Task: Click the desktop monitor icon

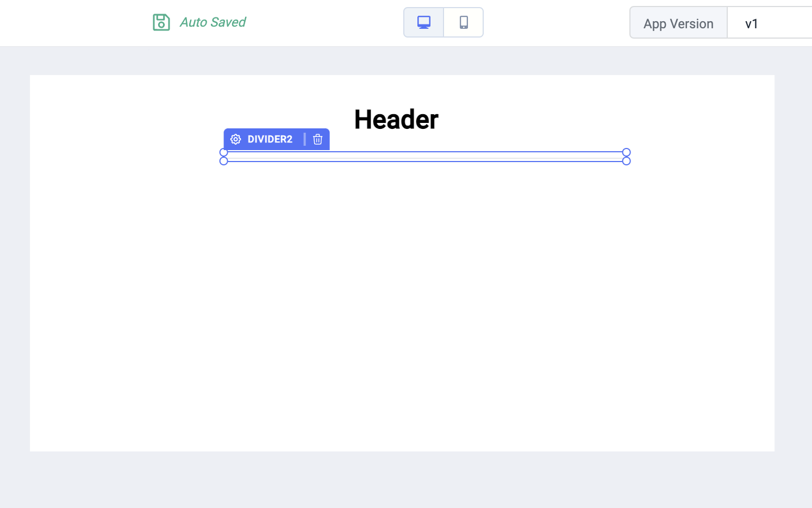Action: (x=424, y=22)
